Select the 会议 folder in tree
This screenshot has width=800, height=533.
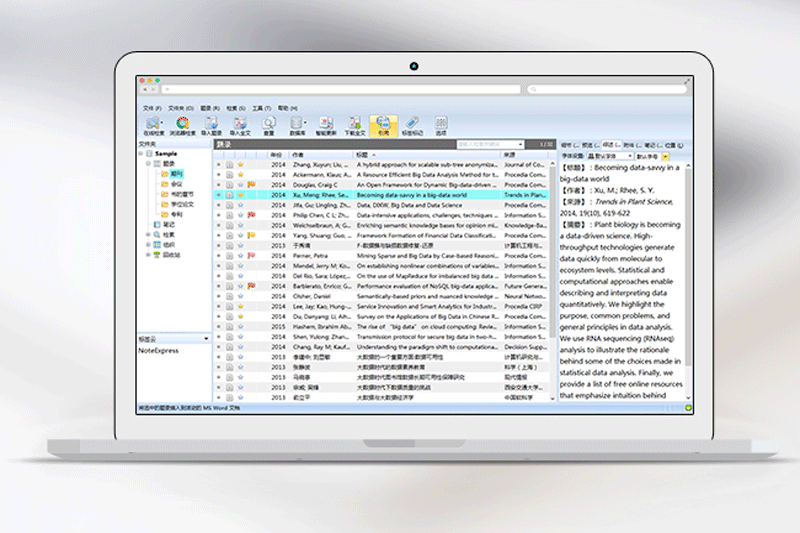pyautogui.click(x=176, y=184)
